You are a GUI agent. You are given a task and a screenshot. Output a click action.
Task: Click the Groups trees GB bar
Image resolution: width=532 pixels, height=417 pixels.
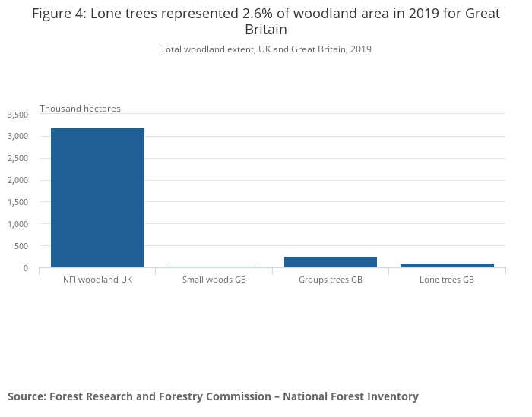coord(330,262)
